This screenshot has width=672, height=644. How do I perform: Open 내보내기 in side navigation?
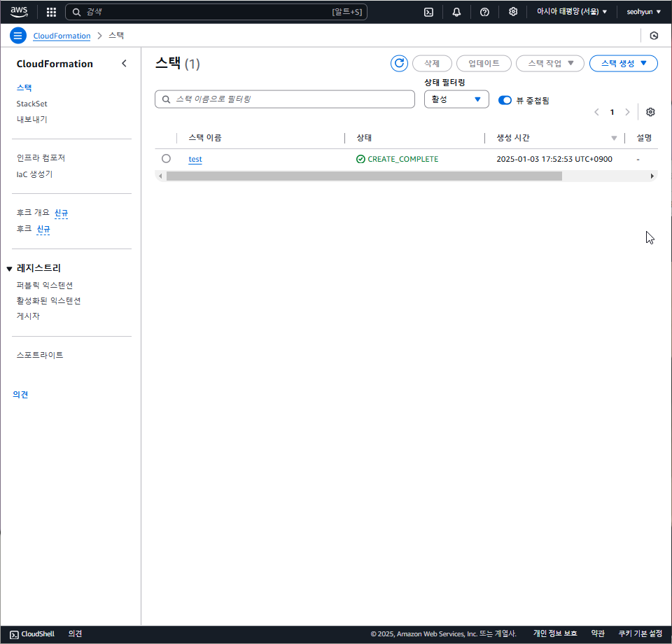(31, 119)
